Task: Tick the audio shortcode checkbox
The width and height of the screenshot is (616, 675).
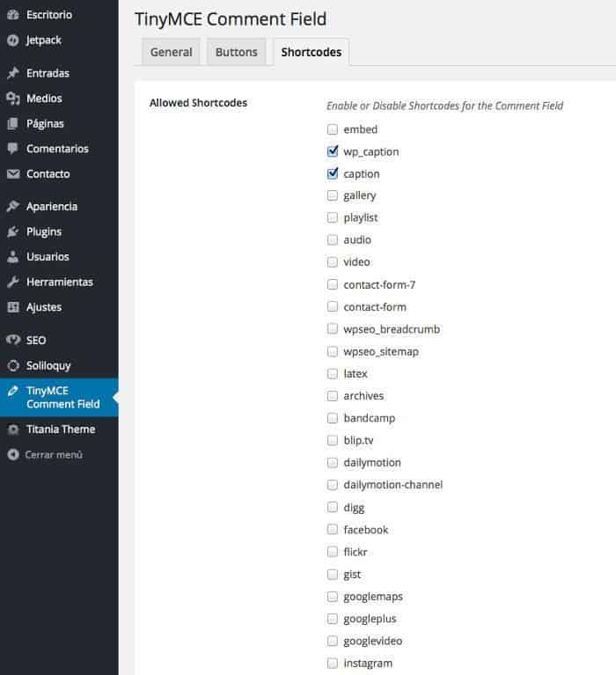Action: pyautogui.click(x=333, y=239)
